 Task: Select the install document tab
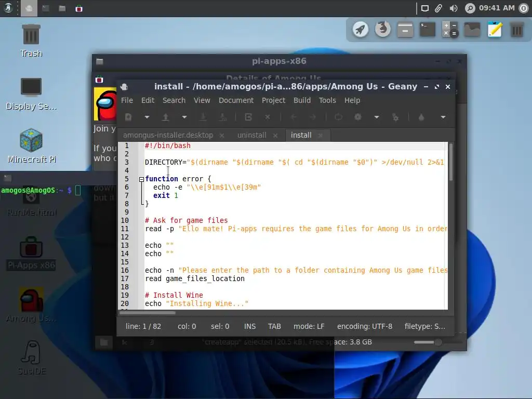(x=301, y=135)
